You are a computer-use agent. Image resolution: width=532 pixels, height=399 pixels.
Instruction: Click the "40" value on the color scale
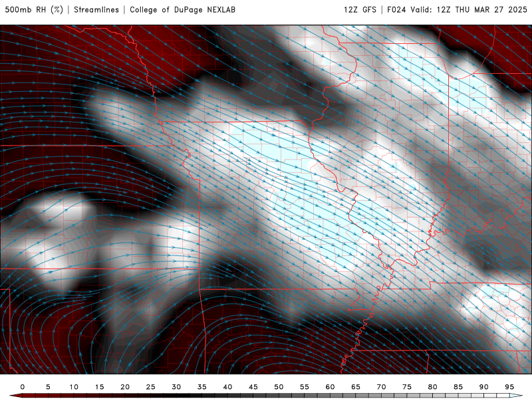point(227,387)
